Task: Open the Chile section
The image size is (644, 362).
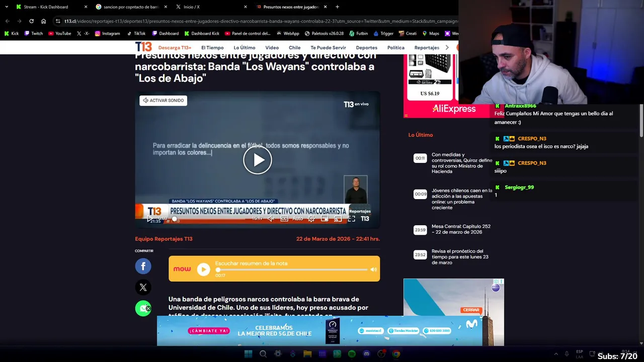Action: tap(295, 48)
